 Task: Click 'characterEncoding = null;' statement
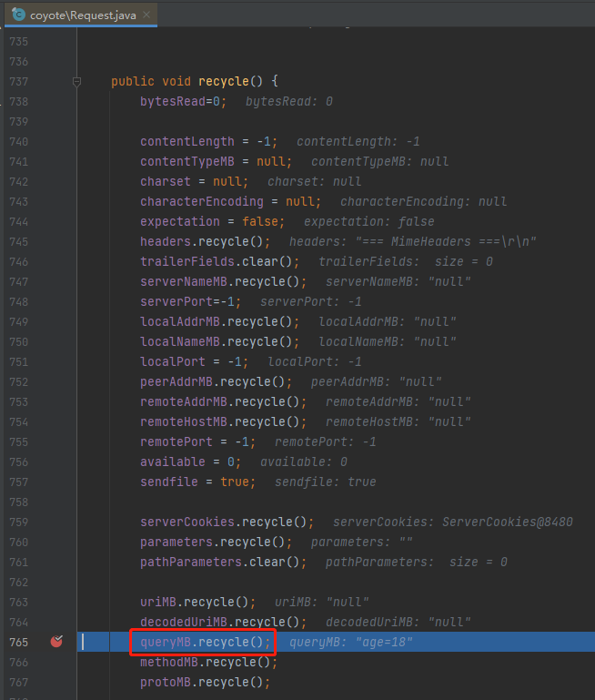[230, 202]
